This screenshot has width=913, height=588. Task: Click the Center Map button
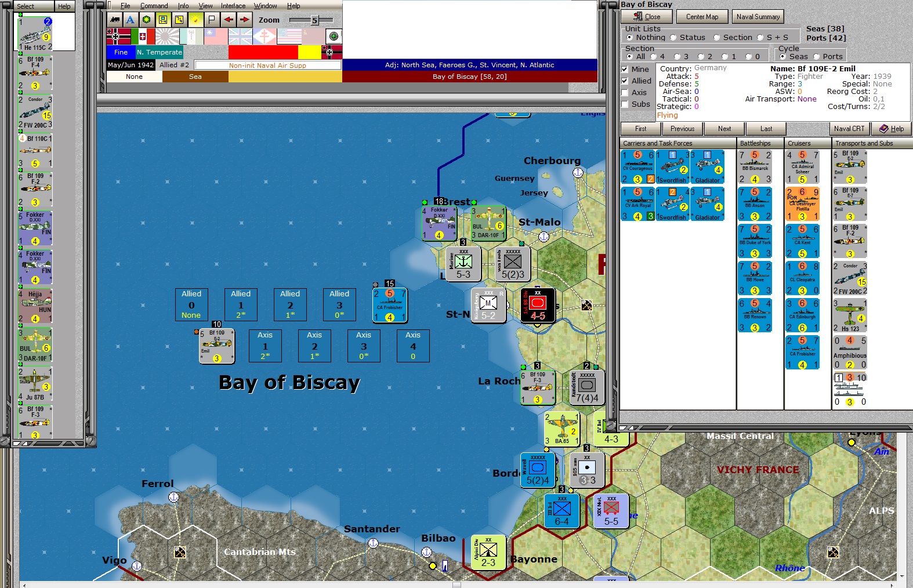[x=702, y=17]
